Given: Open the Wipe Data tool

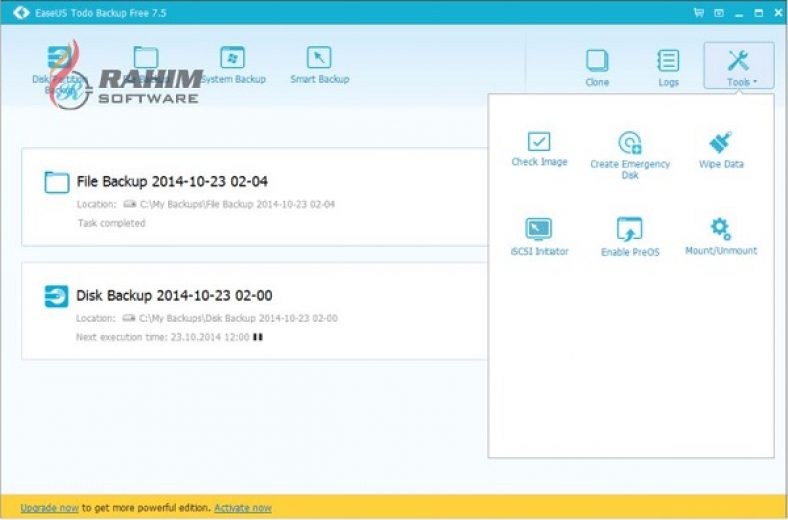Looking at the screenshot, I should pyautogui.click(x=721, y=150).
